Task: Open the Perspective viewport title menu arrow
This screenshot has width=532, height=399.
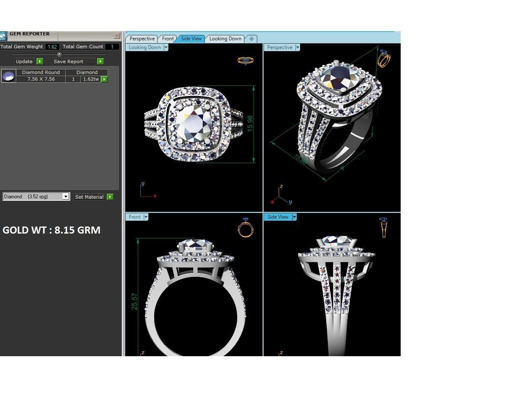Action: 298,47
